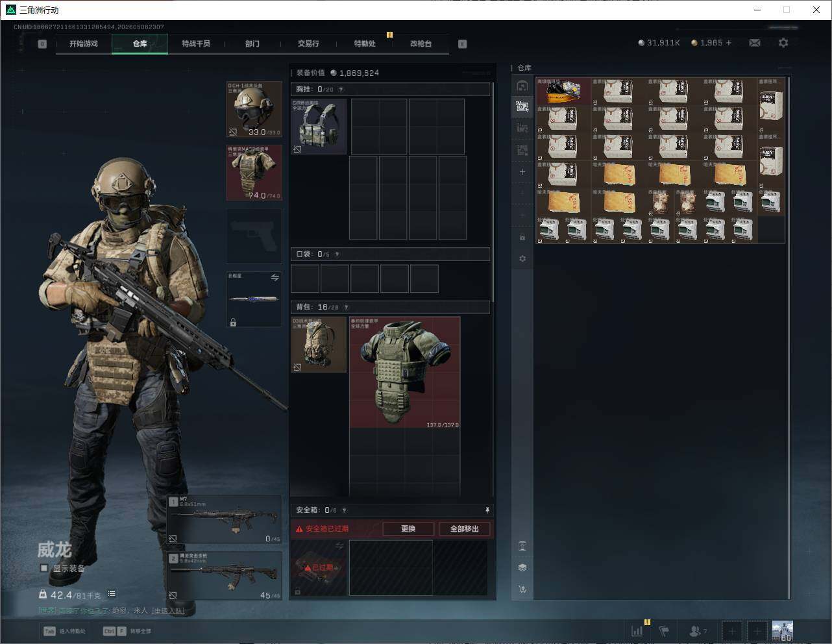Viewport: 832px width, 644px height.
Task: Select the DICH-1 helmet slot
Action: (254, 109)
